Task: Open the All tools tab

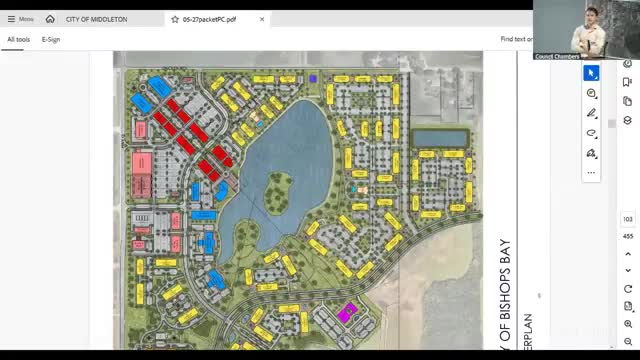Action: tap(18, 40)
